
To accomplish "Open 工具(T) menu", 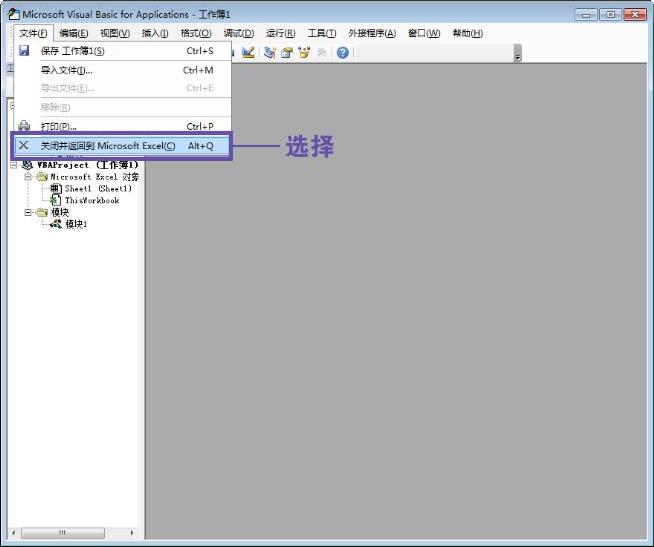I will tap(322, 33).
